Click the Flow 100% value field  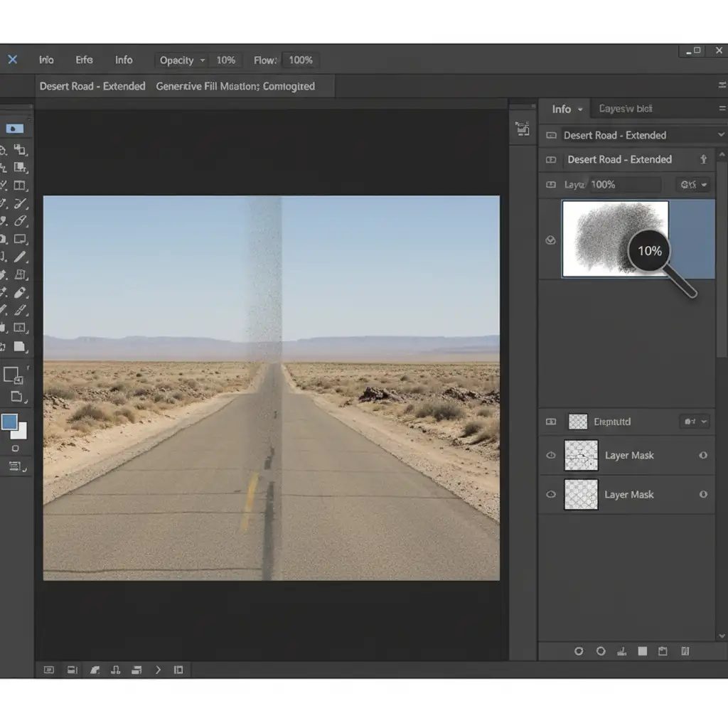tap(301, 60)
